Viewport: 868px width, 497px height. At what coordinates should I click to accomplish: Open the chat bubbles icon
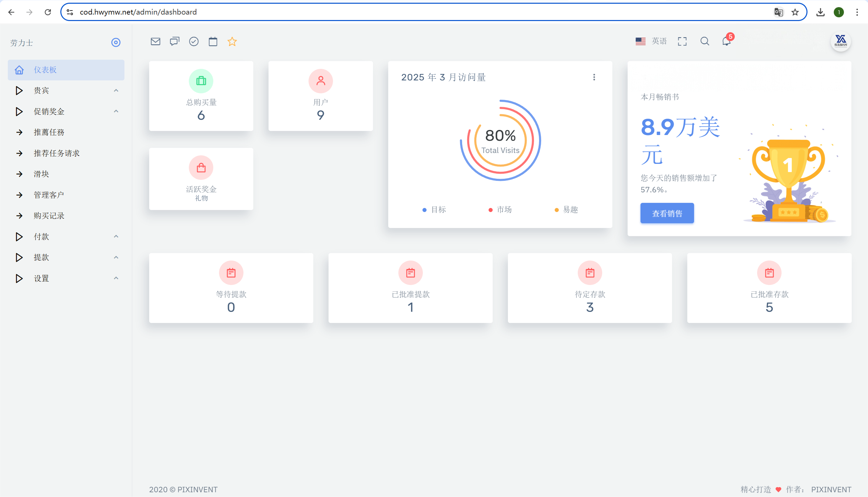(x=174, y=42)
